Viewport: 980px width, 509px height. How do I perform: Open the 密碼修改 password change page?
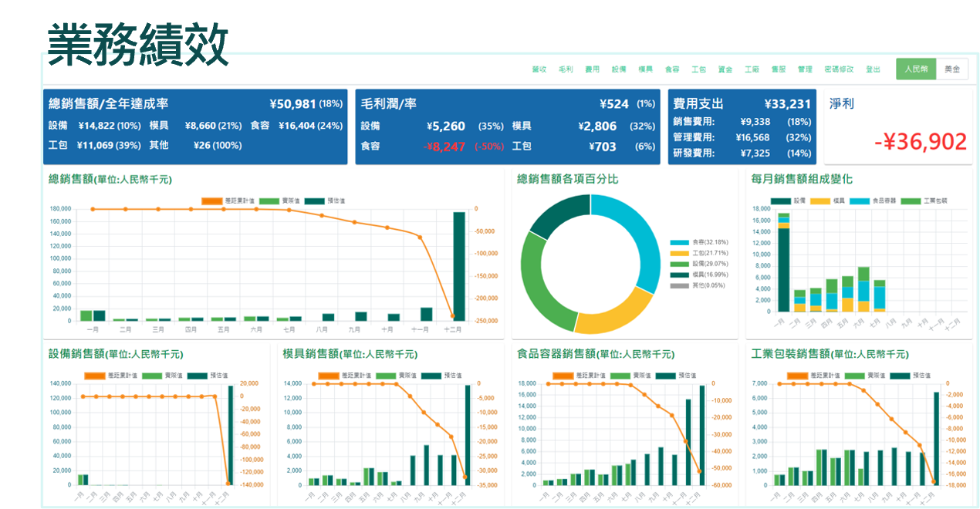[x=838, y=69]
